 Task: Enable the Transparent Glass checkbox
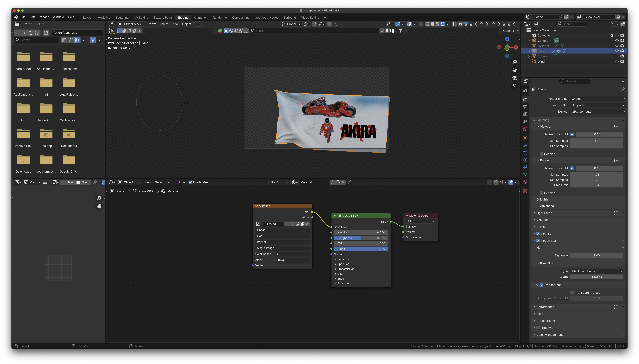pos(572,293)
